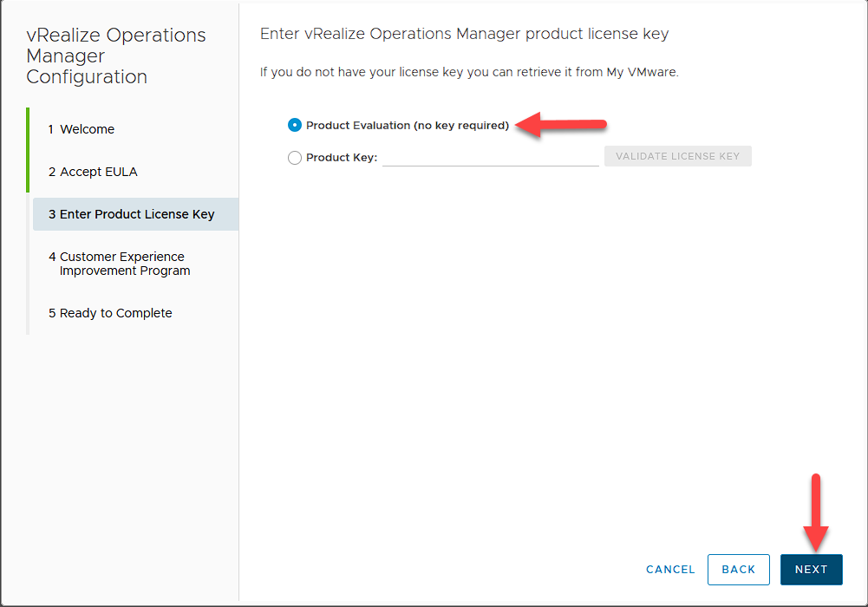Viewport: 868px width, 607px height.
Task: Select the Product Evaluation radio button
Action: tap(295, 125)
